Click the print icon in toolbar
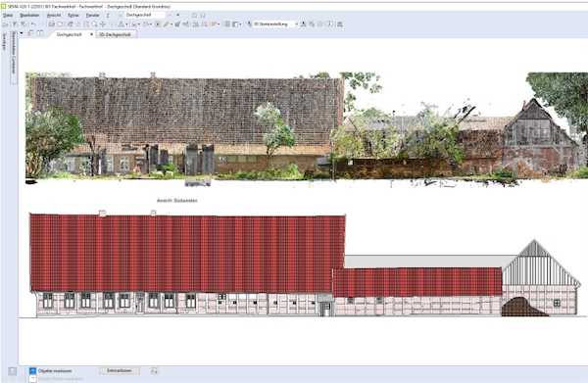 pyautogui.click(x=51, y=24)
